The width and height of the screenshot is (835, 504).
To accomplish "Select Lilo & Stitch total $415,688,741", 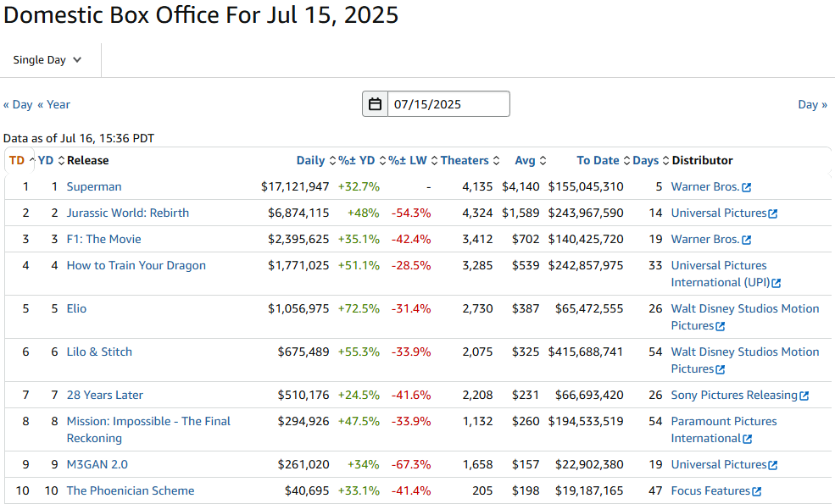I will [x=586, y=352].
